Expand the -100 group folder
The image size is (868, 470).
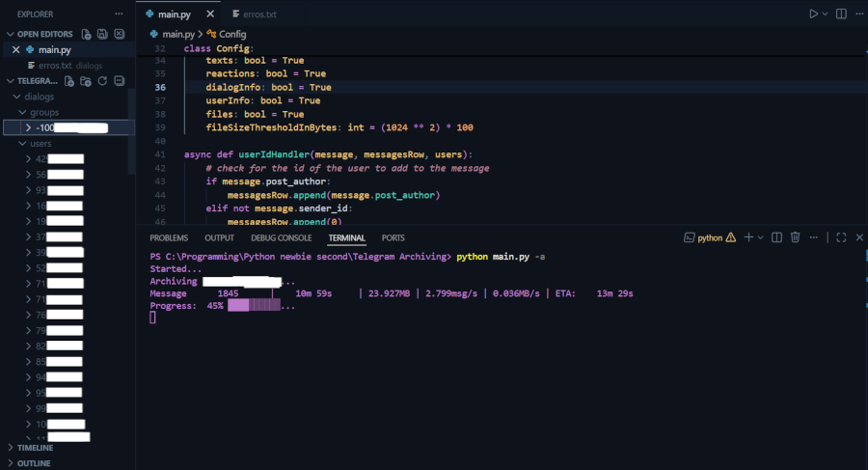tap(68, 127)
